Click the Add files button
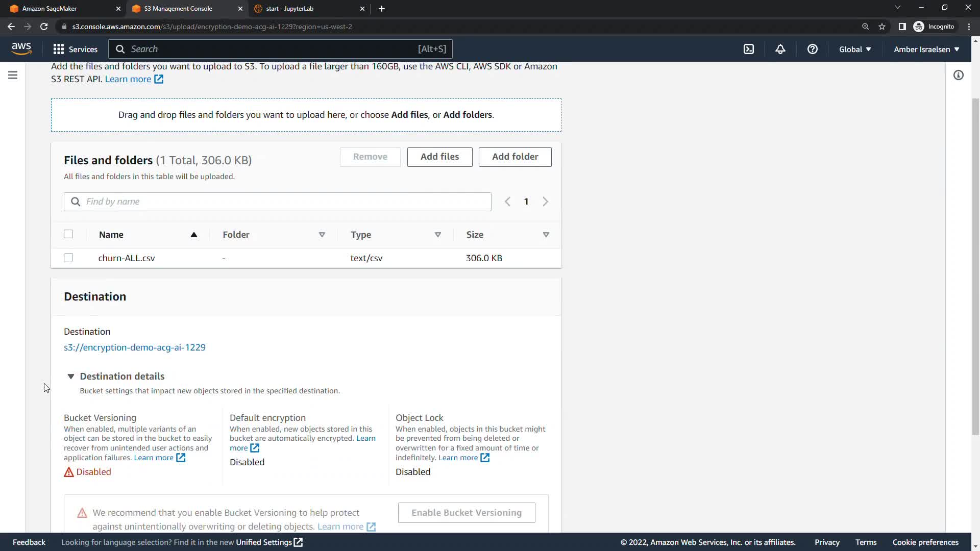This screenshot has height=551, width=980. tap(439, 157)
